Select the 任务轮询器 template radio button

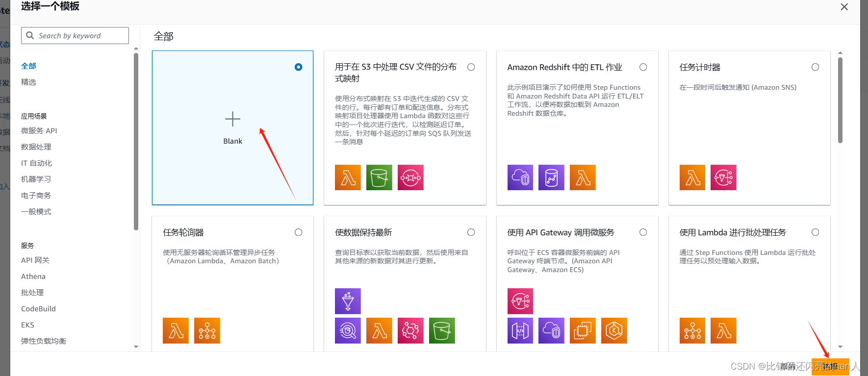click(x=298, y=232)
